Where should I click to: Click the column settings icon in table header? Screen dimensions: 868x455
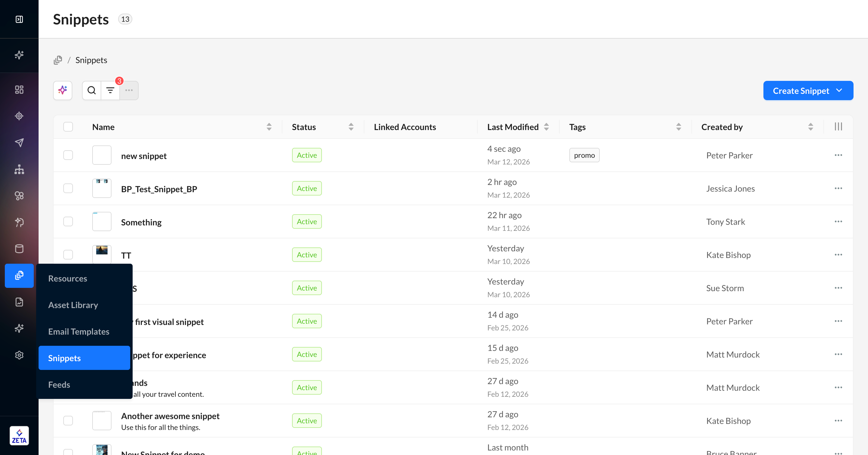pyautogui.click(x=838, y=127)
